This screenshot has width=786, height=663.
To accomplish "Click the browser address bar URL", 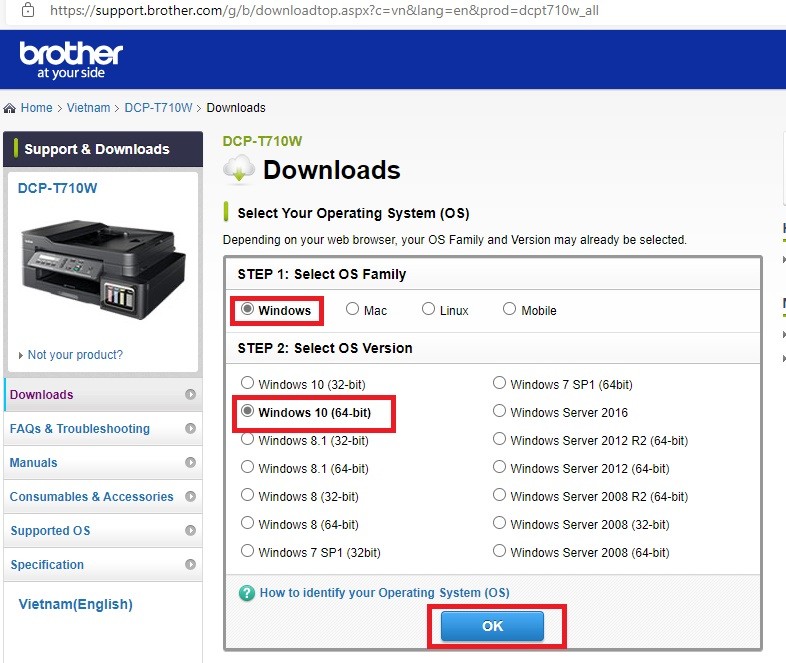I will coord(324,10).
